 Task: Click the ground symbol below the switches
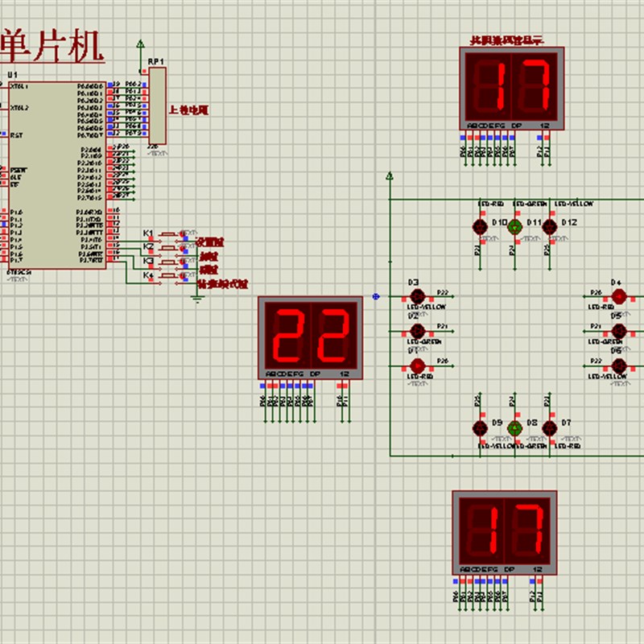(x=197, y=299)
